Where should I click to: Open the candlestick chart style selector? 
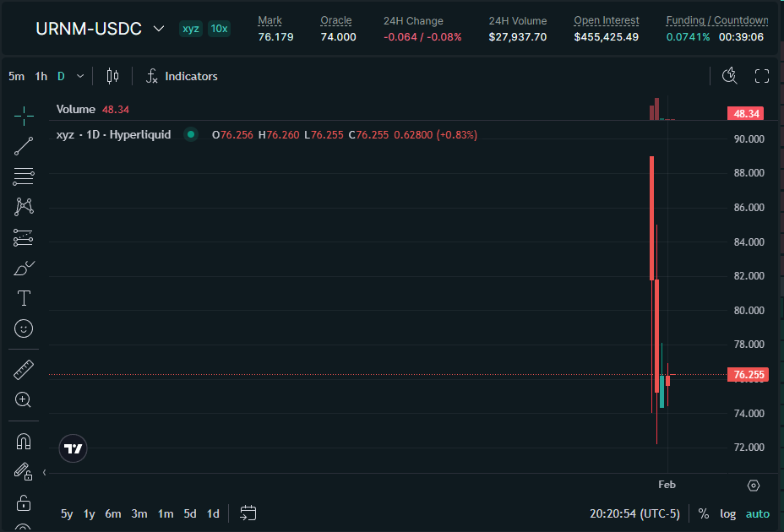tap(112, 76)
